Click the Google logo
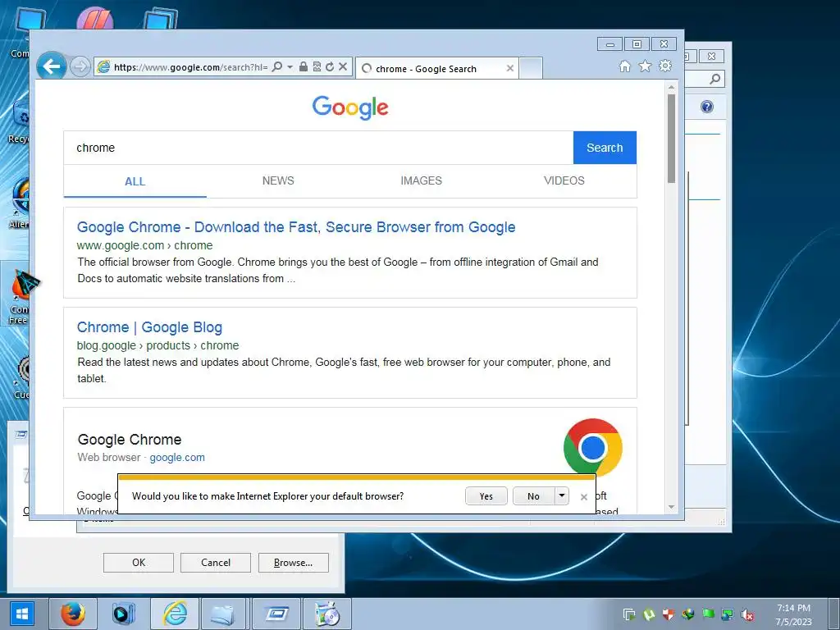The image size is (840, 630). tap(350, 107)
